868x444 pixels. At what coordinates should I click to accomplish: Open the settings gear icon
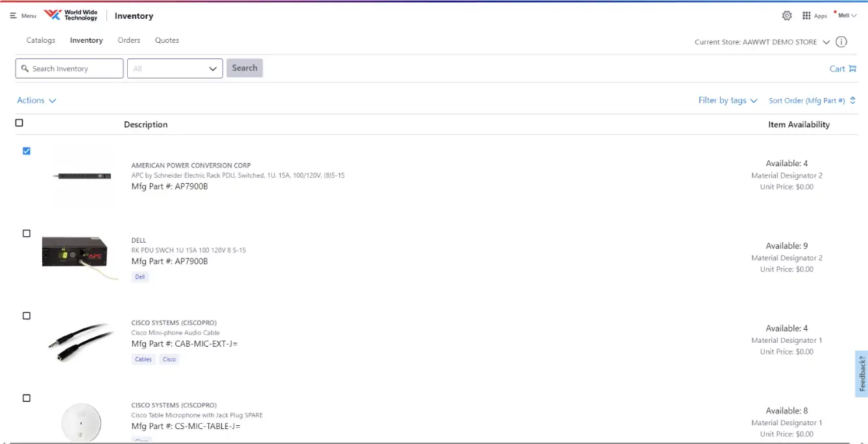point(787,16)
